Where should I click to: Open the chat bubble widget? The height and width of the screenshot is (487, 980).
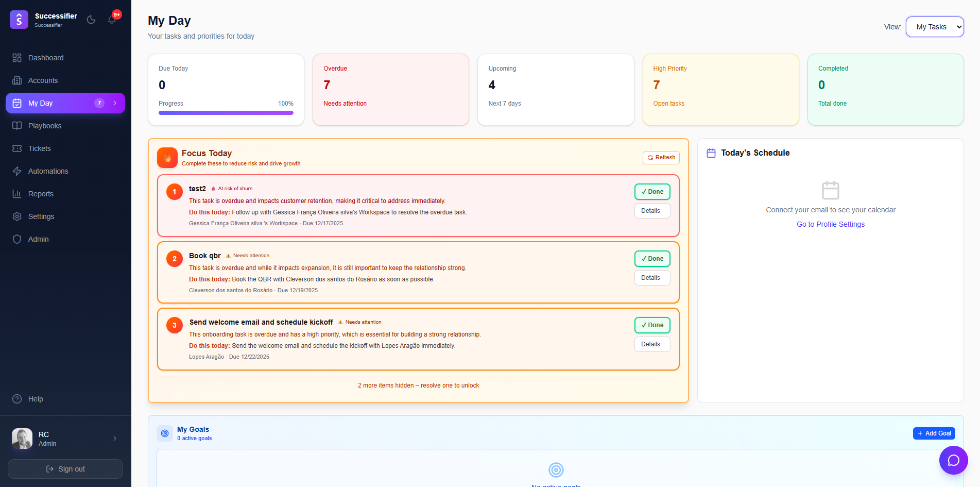click(953, 460)
